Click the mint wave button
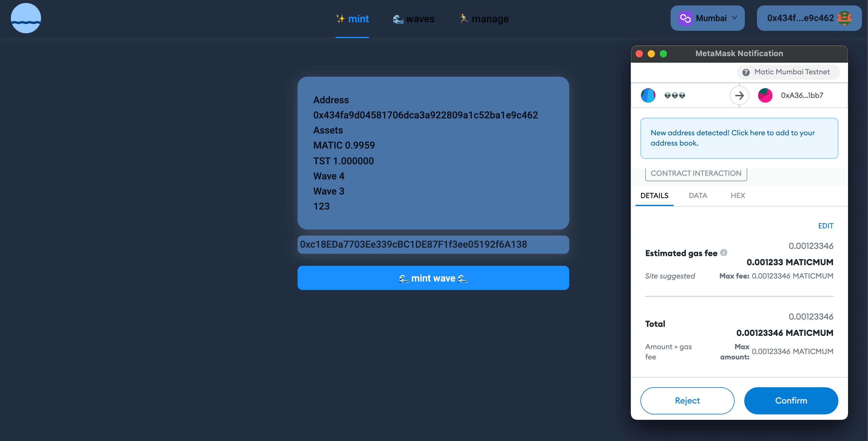 pyautogui.click(x=433, y=278)
